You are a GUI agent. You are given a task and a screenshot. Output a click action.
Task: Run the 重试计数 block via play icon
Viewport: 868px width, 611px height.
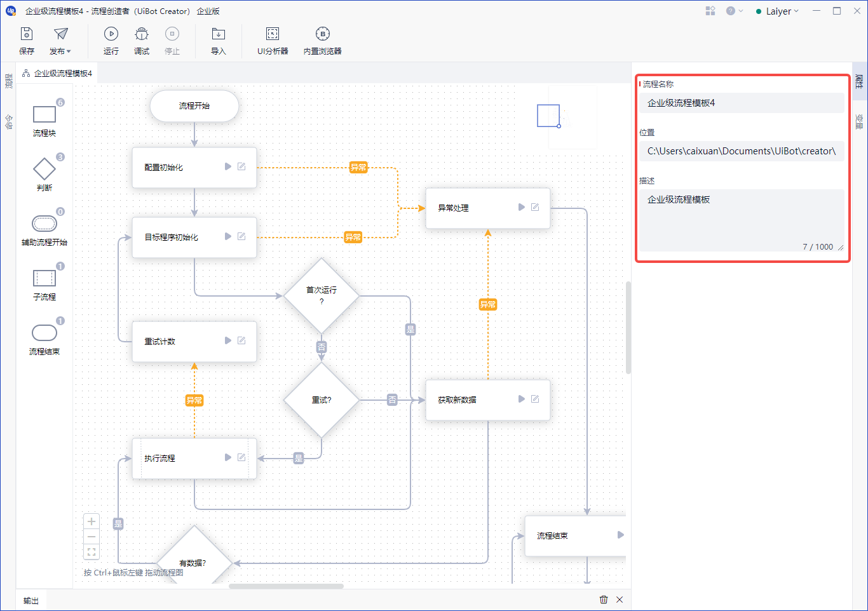[x=228, y=340]
